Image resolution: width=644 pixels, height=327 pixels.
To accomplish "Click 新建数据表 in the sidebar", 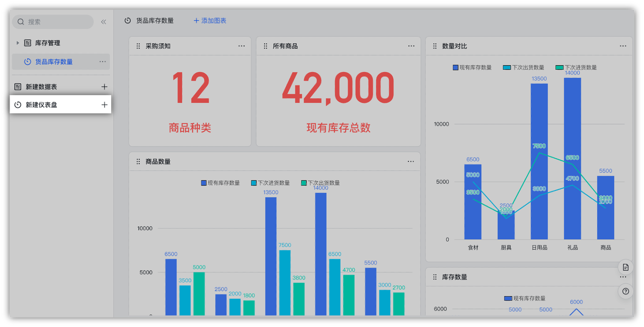I will coord(41,87).
